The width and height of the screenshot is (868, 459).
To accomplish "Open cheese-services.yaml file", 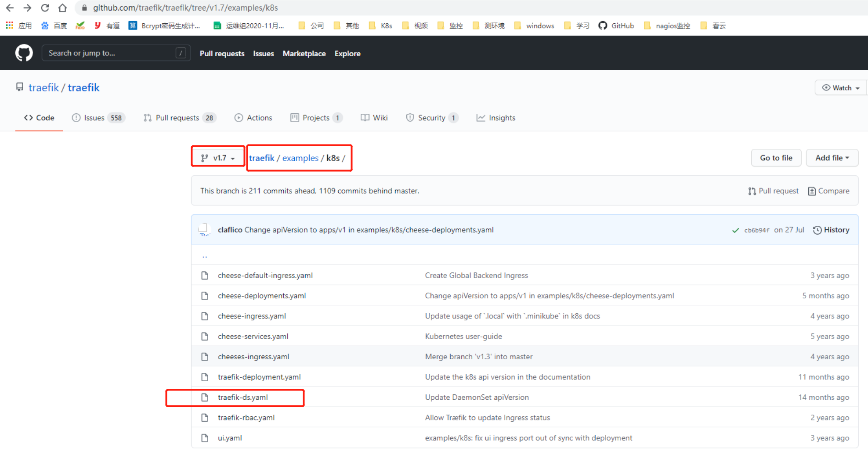I will tap(253, 336).
